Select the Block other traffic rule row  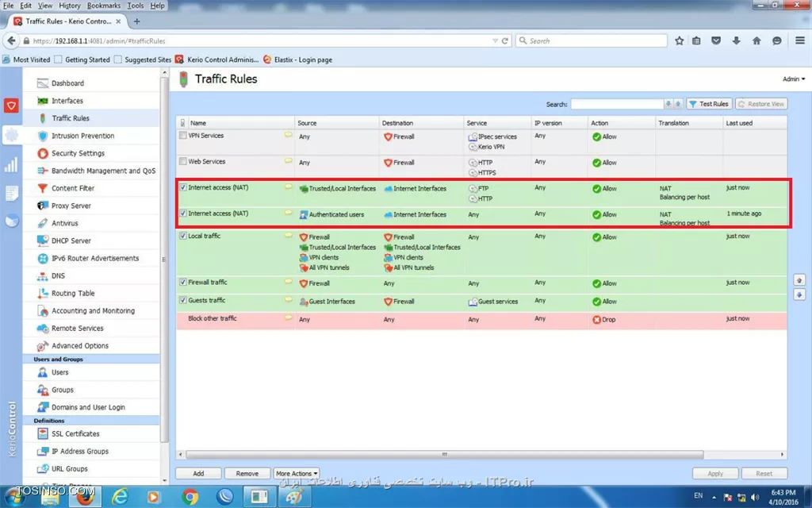(x=481, y=321)
